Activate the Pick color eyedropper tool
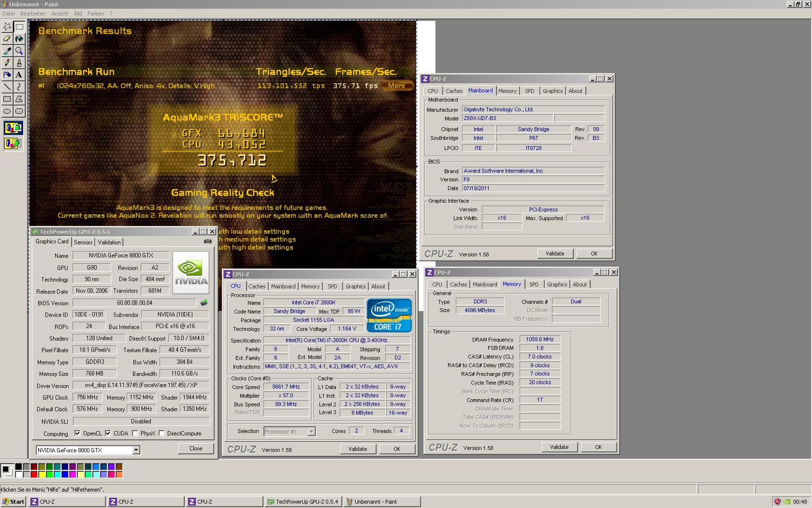812x508 pixels. (x=7, y=51)
